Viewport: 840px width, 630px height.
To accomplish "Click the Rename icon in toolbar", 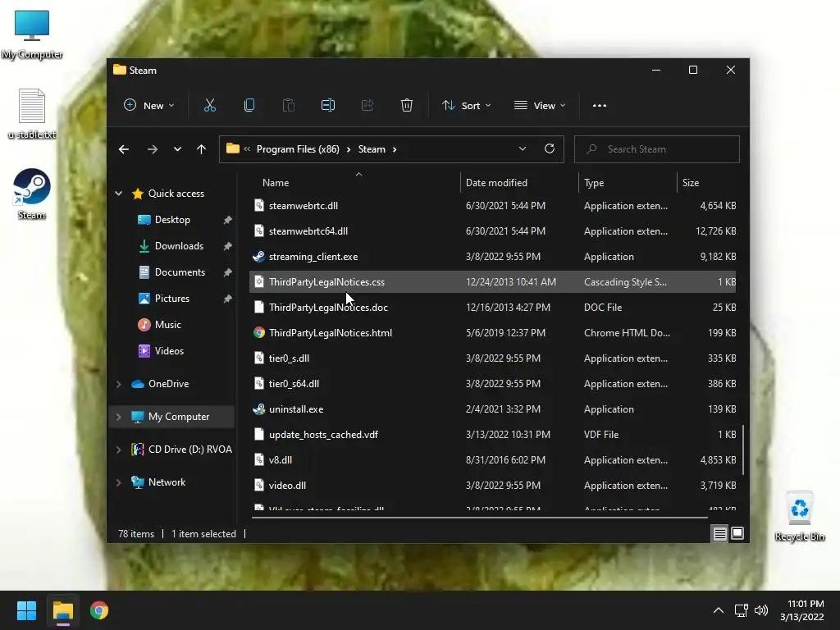I will click(328, 106).
